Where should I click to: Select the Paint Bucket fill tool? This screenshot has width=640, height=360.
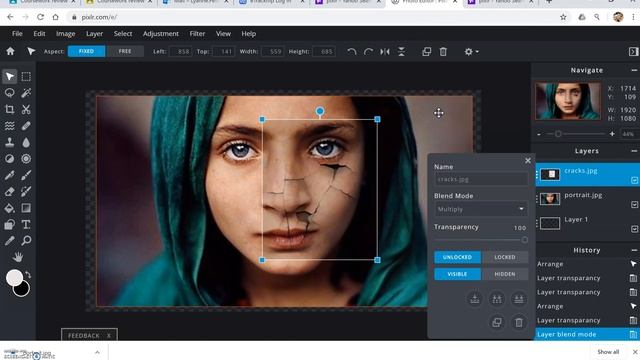(x=10, y=208)
